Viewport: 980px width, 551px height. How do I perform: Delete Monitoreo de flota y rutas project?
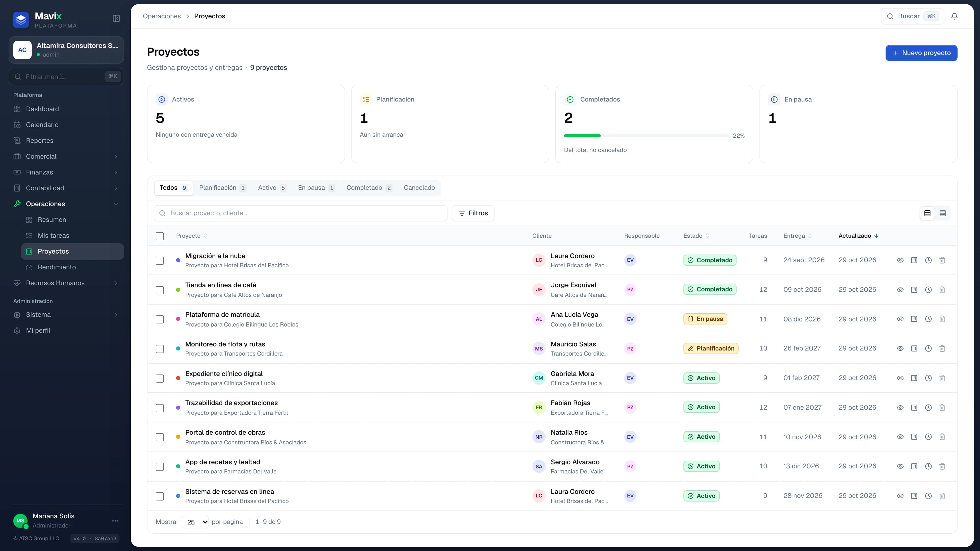942,348
